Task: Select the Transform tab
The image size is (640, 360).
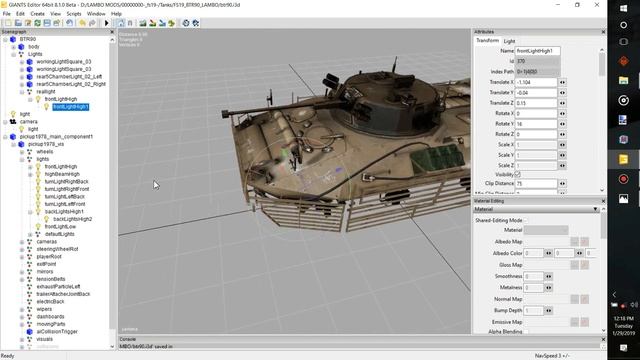Action: tap(487, 41)
